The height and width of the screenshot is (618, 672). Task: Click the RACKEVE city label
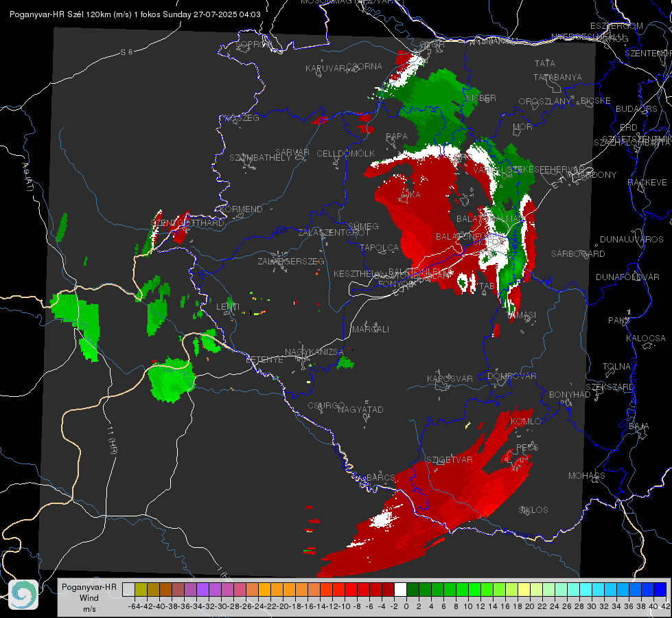pos(647,183)
